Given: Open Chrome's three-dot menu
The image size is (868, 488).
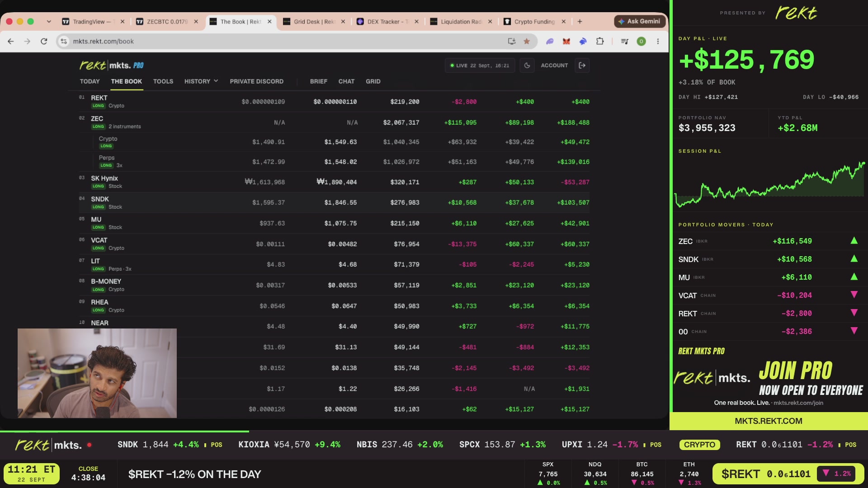Looking at the screenshot, I should point(658,41).
